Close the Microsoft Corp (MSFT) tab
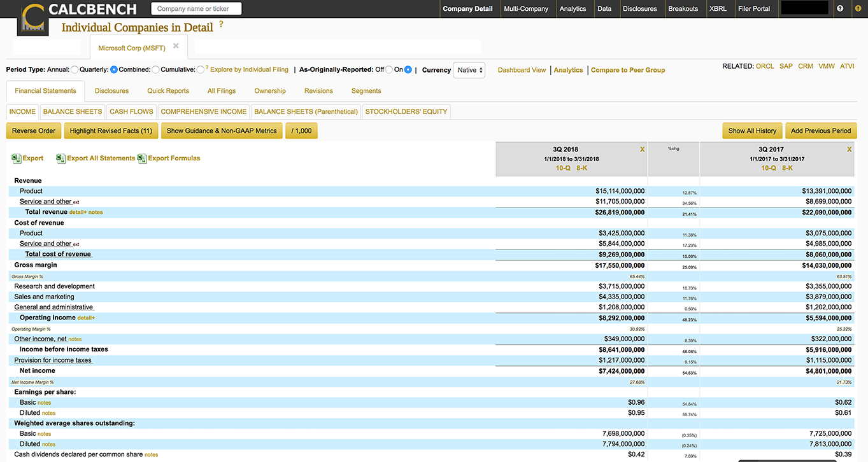 [176, 46]
